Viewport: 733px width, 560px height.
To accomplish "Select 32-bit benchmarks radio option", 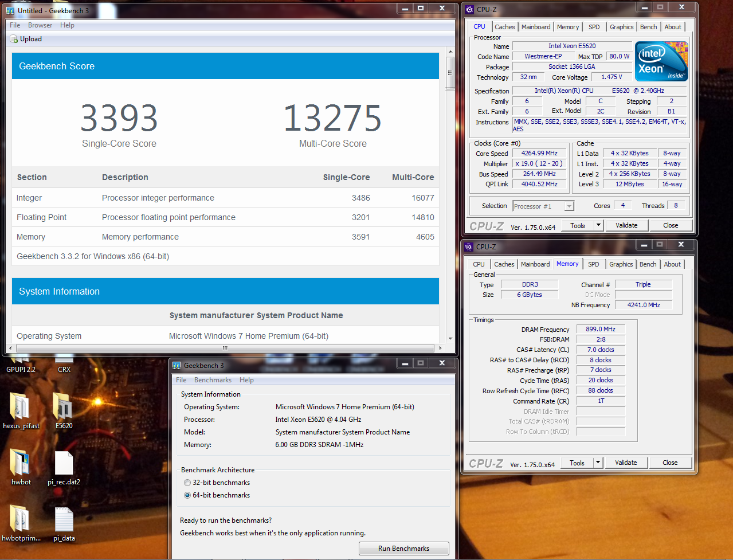I will (187, 483).
